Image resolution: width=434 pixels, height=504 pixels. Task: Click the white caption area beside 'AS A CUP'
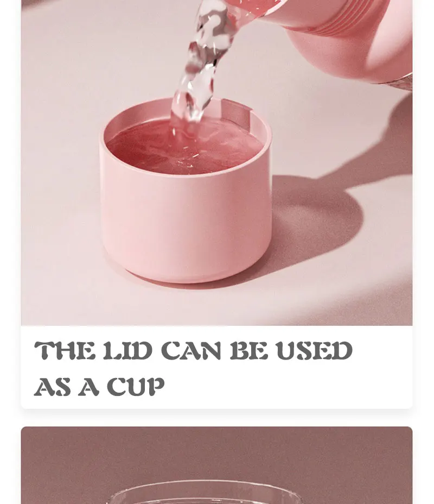[x=289, y=386]
